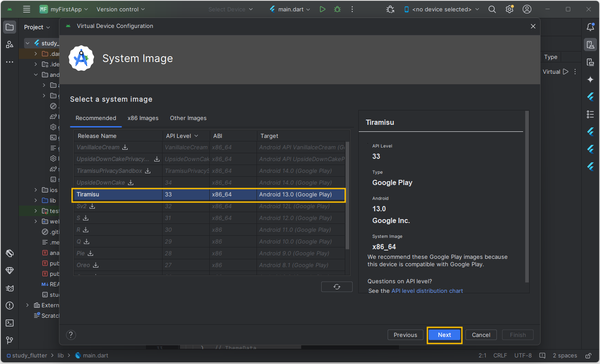600x364 pixels.
Task: Download the UpsideDownCake system image
Action: [131, 182]
